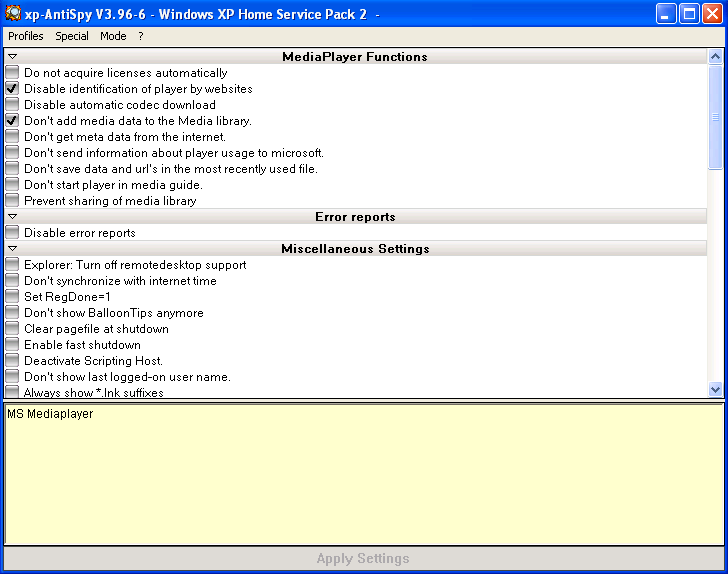Open the Special menu
This screenshot has width=728, height=574.
tap(72, 36)
